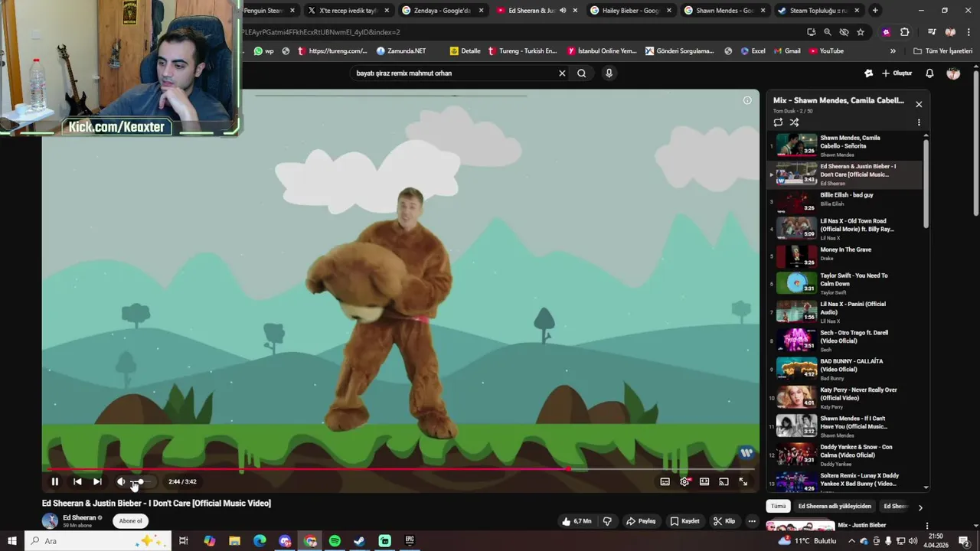Create a clip with Klip button
Viewport: 980px width, 551px height.
(724, 521)
